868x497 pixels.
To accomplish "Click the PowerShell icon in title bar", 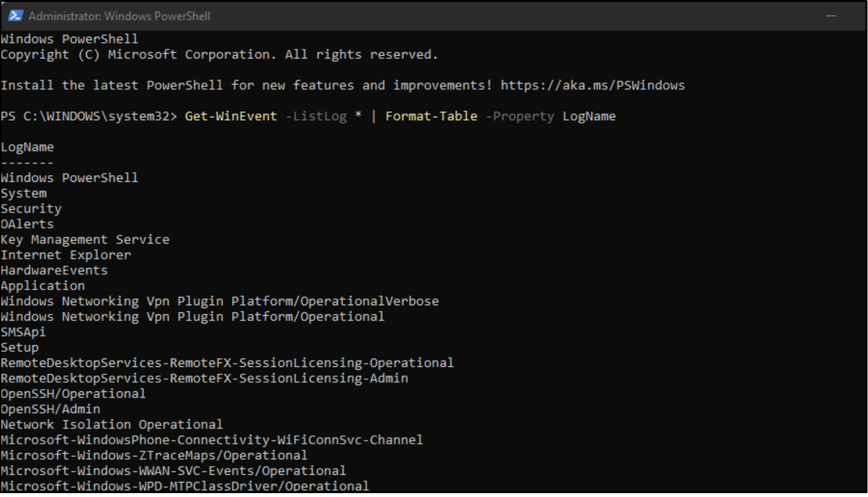I will 15,16.
